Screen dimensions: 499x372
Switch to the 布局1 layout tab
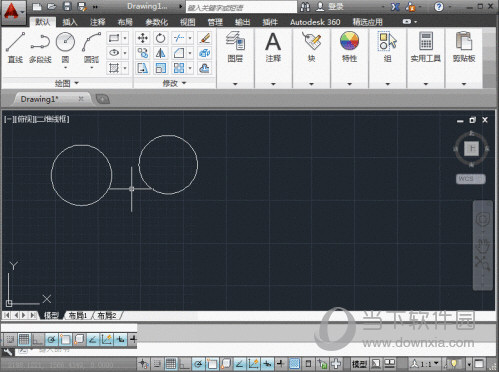coord(78,315)
